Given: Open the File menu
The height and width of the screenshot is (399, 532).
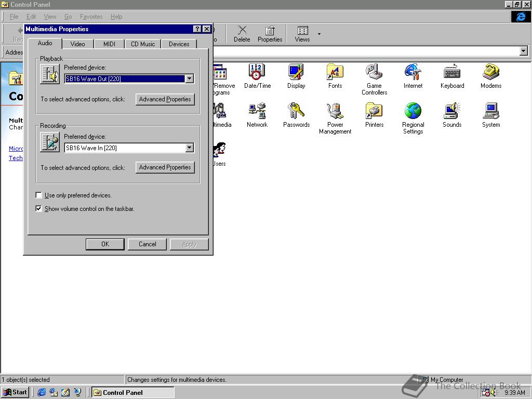Looking at the screenshot, I should tap(14, 17).
